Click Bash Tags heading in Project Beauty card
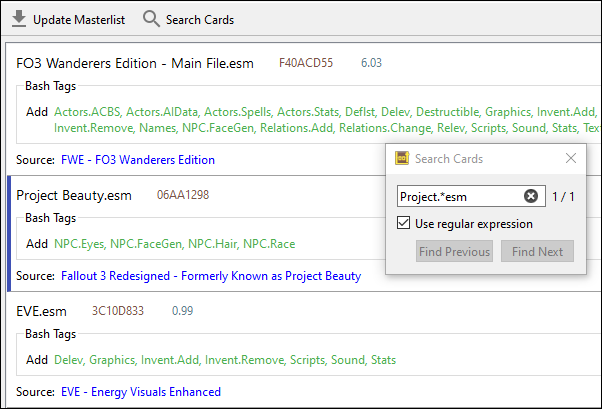 click(50, 218)
